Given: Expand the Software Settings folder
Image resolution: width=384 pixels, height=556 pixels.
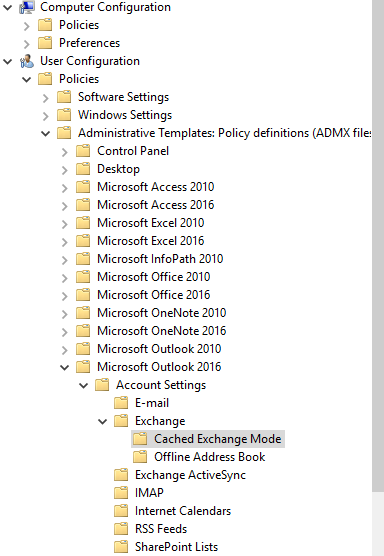Looking at the screenshot, I should [x=45, y=98].
